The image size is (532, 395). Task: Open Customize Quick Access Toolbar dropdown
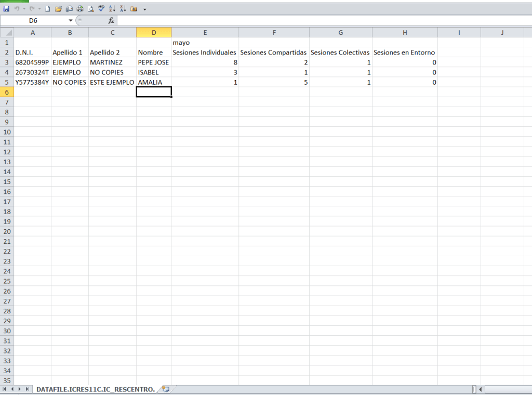click(x=145, y=9)
